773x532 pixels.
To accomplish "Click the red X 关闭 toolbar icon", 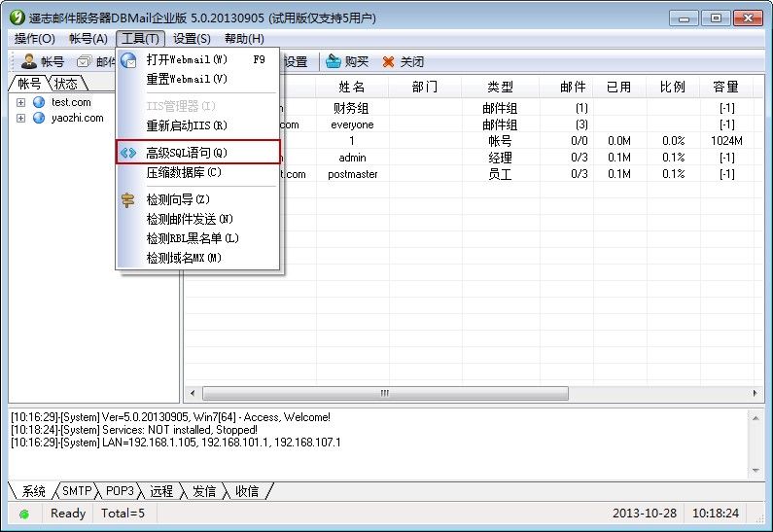I will point(389,61).
